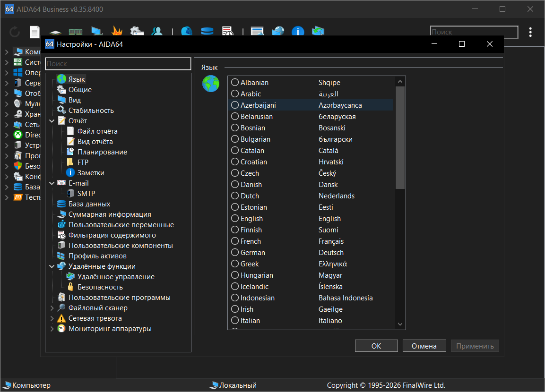Viewport: 545px width, 392px height.
Task: Expand the Файловый сканер node
Action: tap(52, 308)
